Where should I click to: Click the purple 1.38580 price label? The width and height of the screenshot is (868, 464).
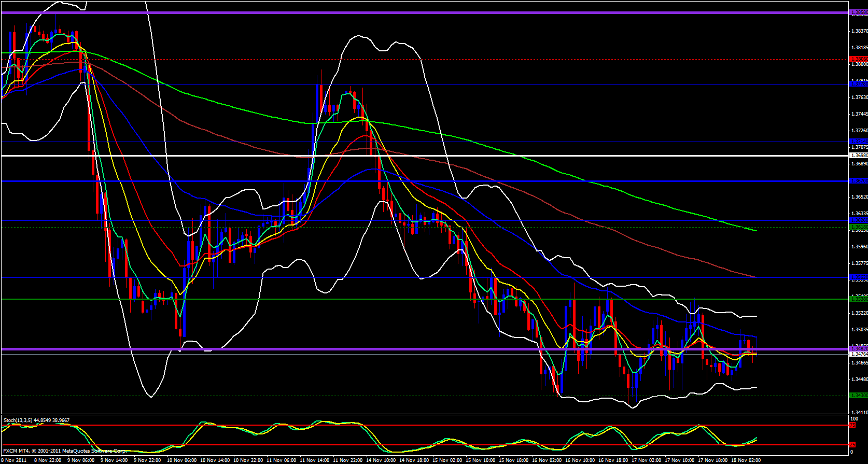point(858,12)
